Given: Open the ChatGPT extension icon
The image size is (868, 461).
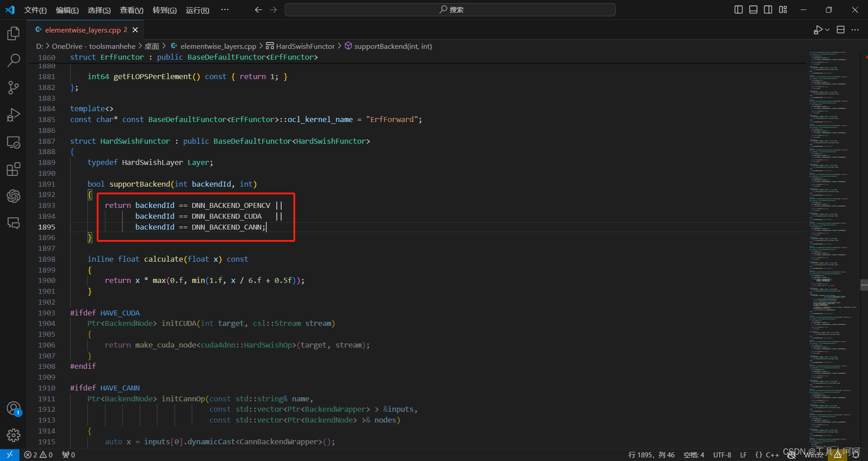Looking at the screenshot, I should [14, 196].
